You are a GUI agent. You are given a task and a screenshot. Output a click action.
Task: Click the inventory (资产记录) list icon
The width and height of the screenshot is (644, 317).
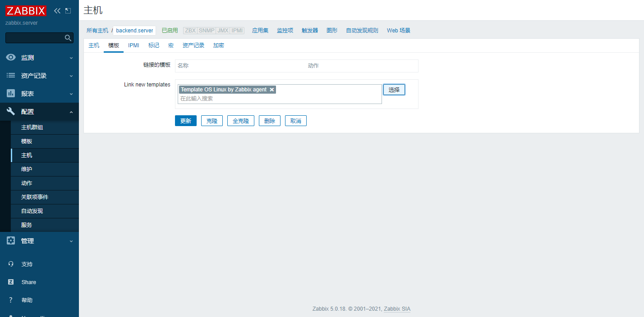(x=10, y=75)
